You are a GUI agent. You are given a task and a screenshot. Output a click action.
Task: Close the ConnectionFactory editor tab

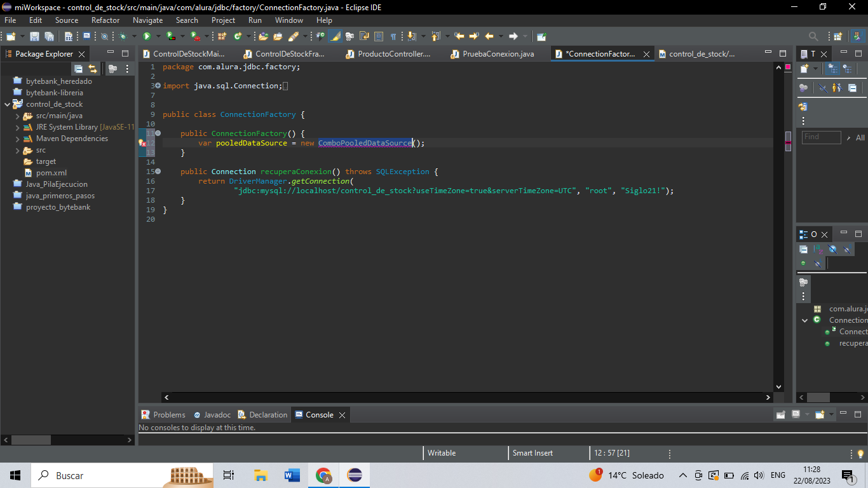pos(647,55)
